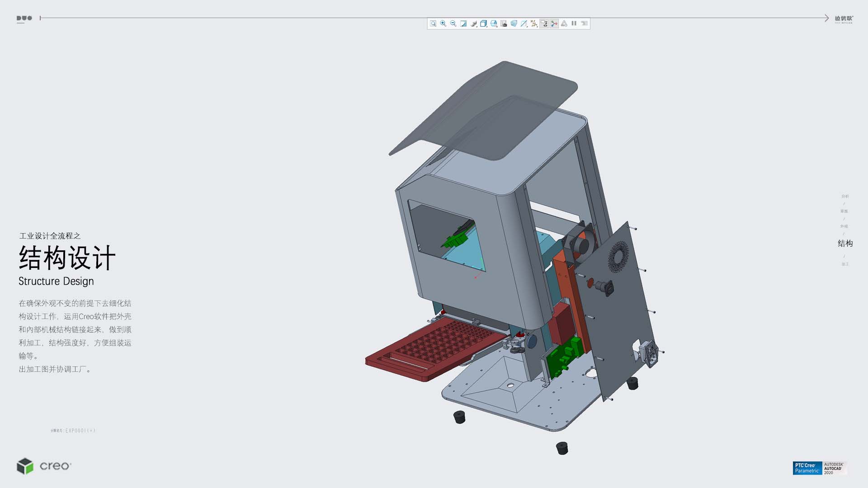Select the 结构 step in side navigation
868x488 pixels.
coord(845,244)
